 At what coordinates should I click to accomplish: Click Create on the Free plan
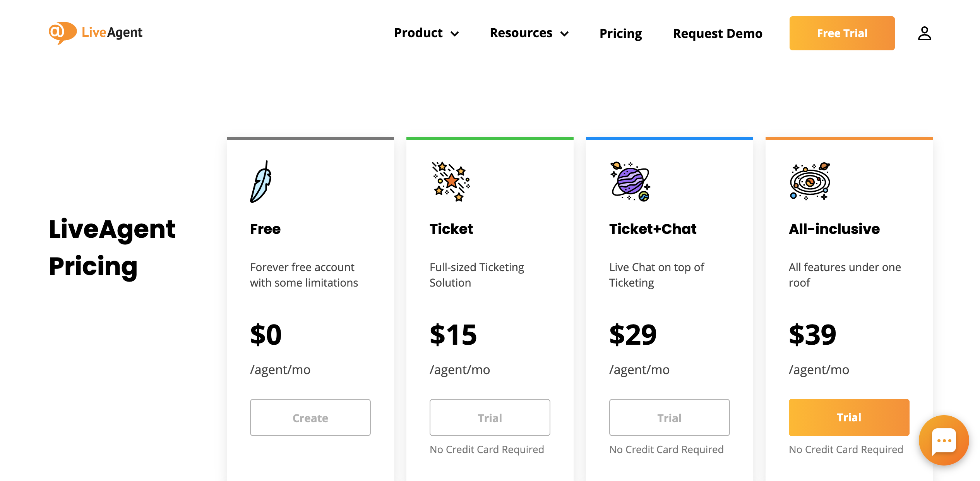click(310, 417)
